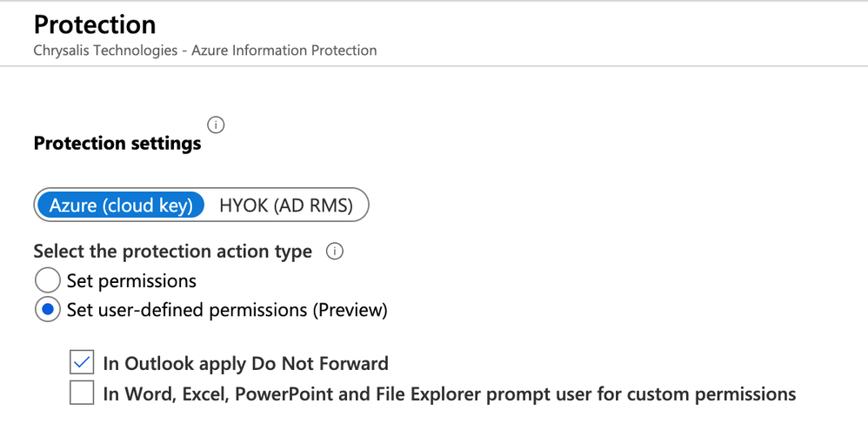Click the "Select the protection action type" label
The height and width of the screenshot is (444, 868).
click(172, 252)
